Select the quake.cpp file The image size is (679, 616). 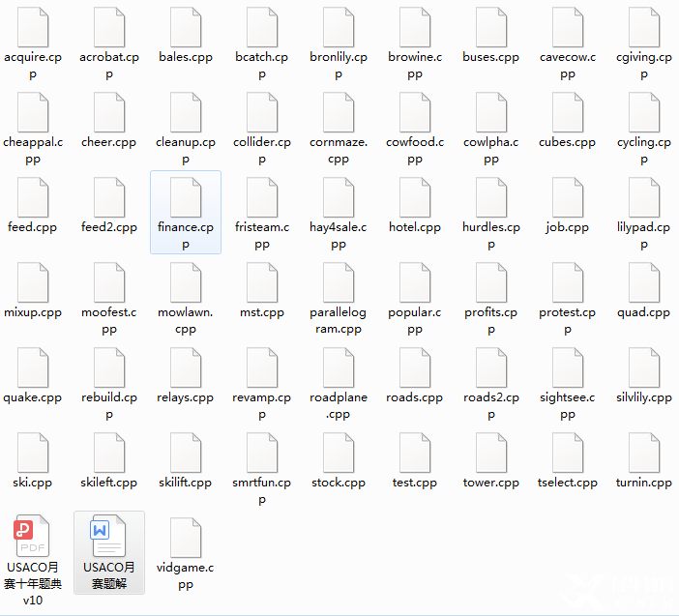(32, 367)
